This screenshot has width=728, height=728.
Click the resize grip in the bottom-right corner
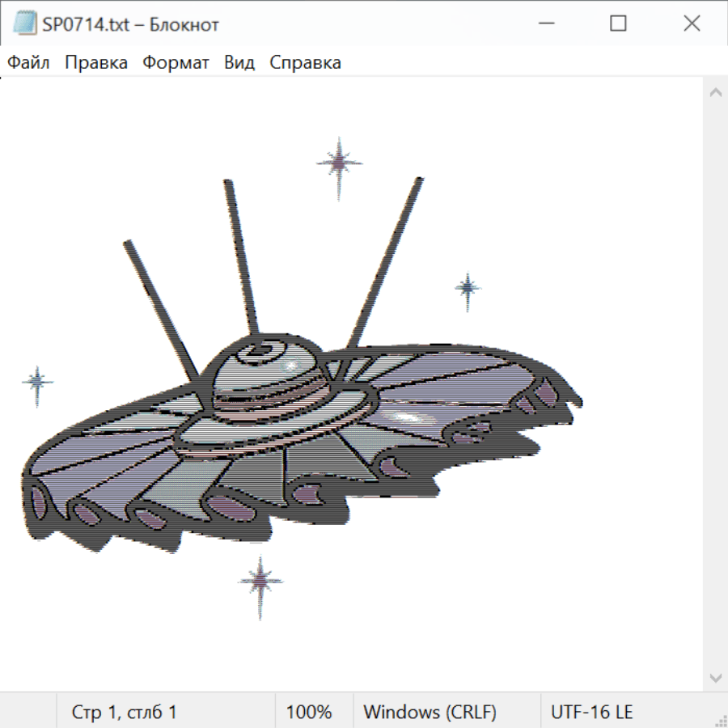[x=721, y=721]
